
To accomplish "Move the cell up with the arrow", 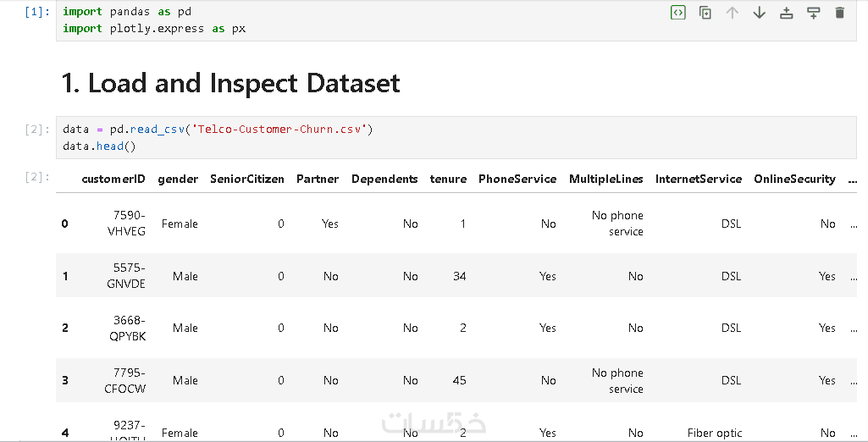I will tap(732, 13).
